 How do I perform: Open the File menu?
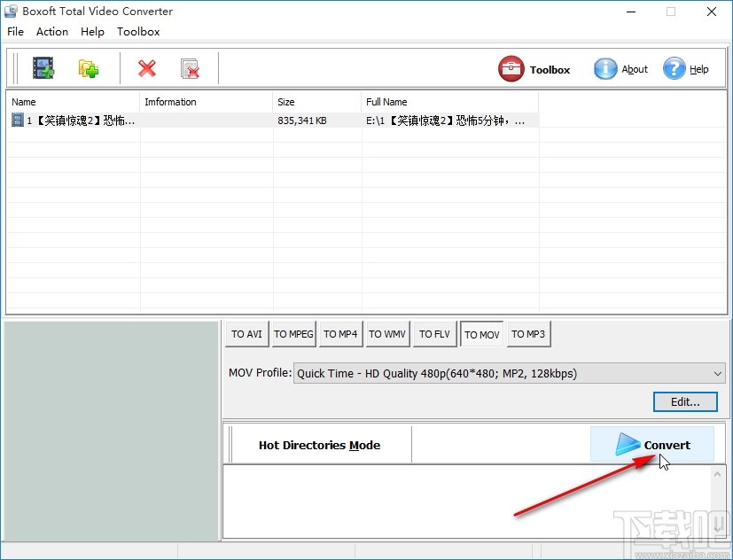(15, 31)
